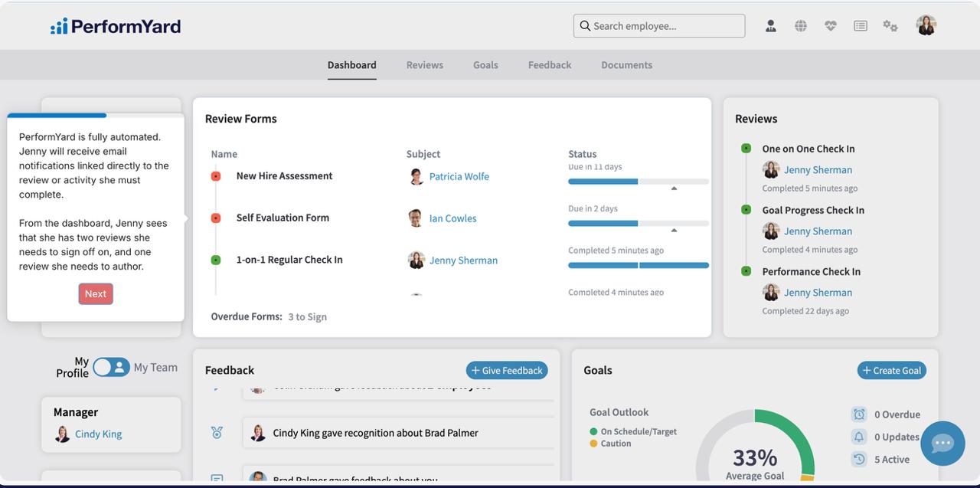The height and width of the screenshot is (488, 980).
Task: Click the Next button in the tour popup
Action: pos(96,294)
